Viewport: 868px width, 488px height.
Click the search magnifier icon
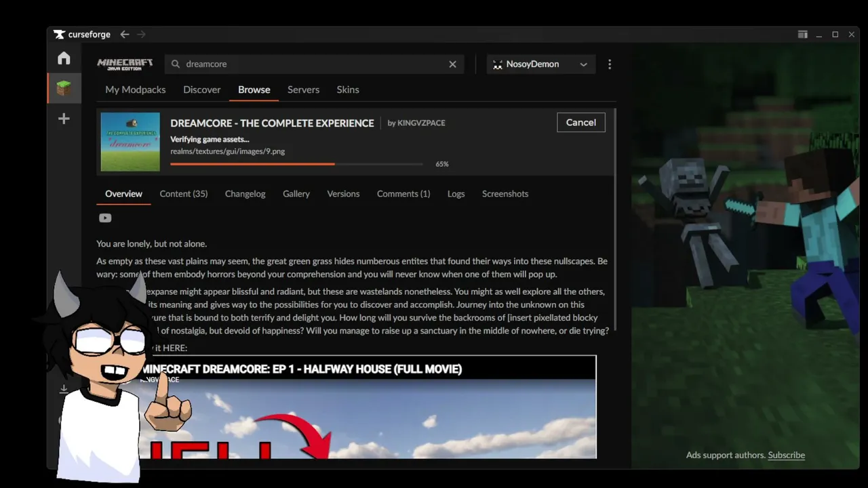tap(176, 64)
